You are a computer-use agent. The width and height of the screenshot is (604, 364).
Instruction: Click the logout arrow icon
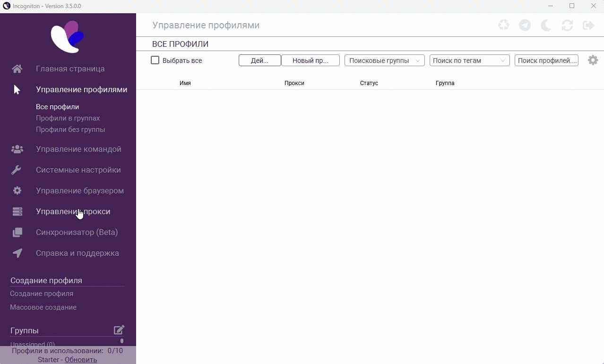pyautogui.click(x=588, y=25)
